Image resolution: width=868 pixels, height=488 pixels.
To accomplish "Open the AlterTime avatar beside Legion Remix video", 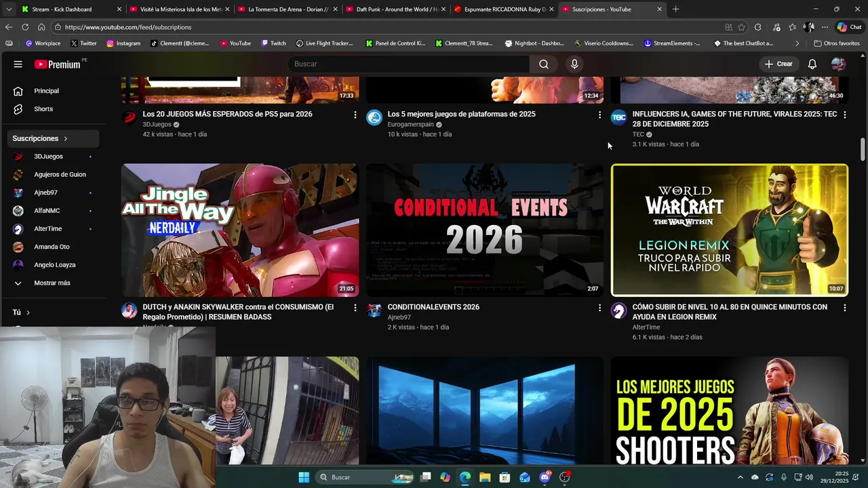I will tap(618, 310).
